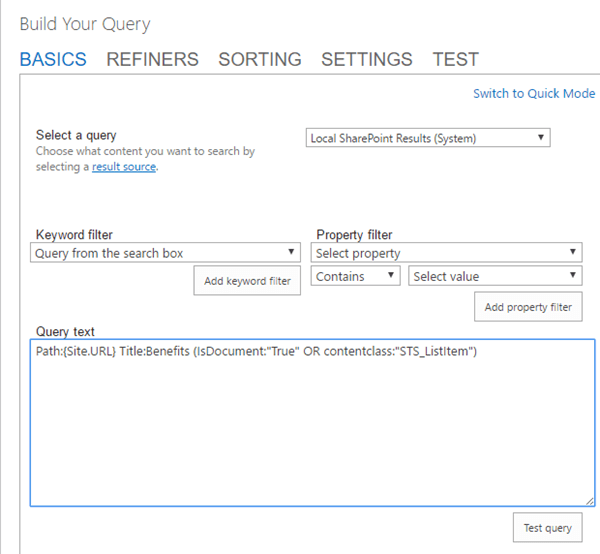The width and height of the screenshot is (600, 554).
Task: Expand the Select property dropdown
Action: click(x=446, y=254)
